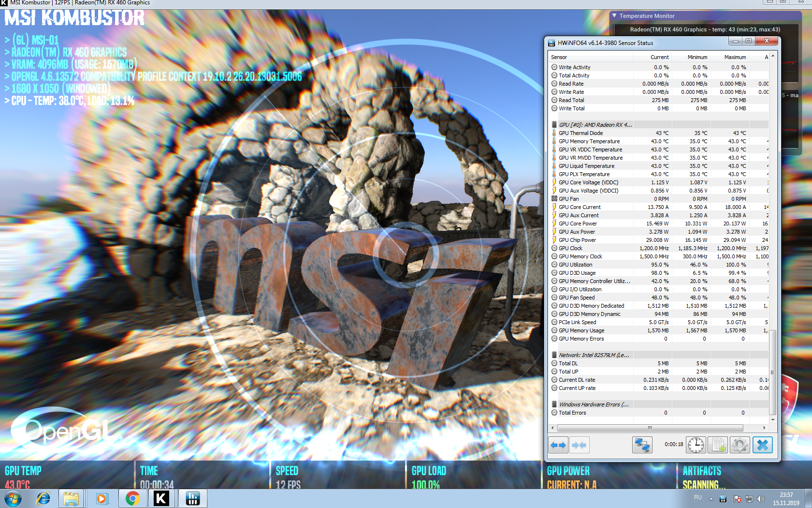The width and height of the screenshot is (812, 508).
Task: Open Google Chrome from the taskbar
Action: pyautogui.click(x=132, y=498)
